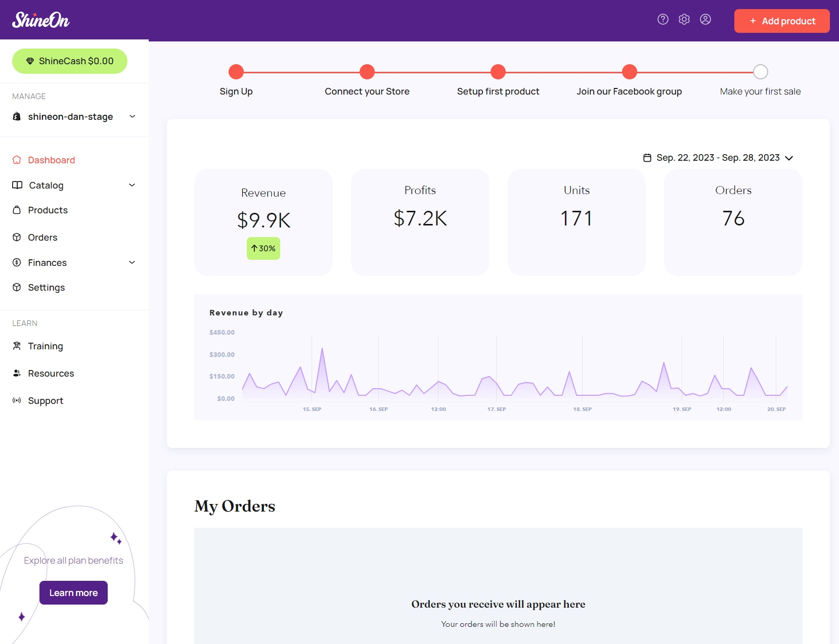839x644 pixels.
Task: Click the My Orders heading
Action: point(235,506)
